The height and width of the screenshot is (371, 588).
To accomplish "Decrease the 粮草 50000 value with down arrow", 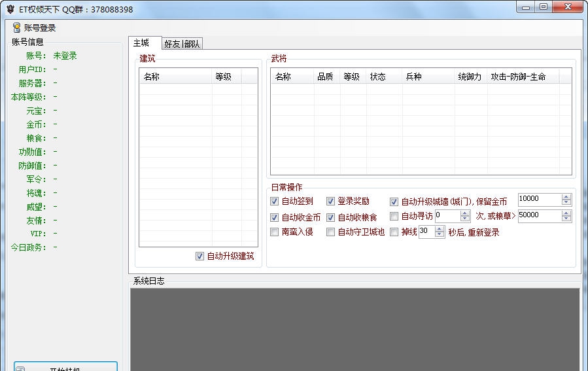I will pyautogui.click(x=566, y=219).
